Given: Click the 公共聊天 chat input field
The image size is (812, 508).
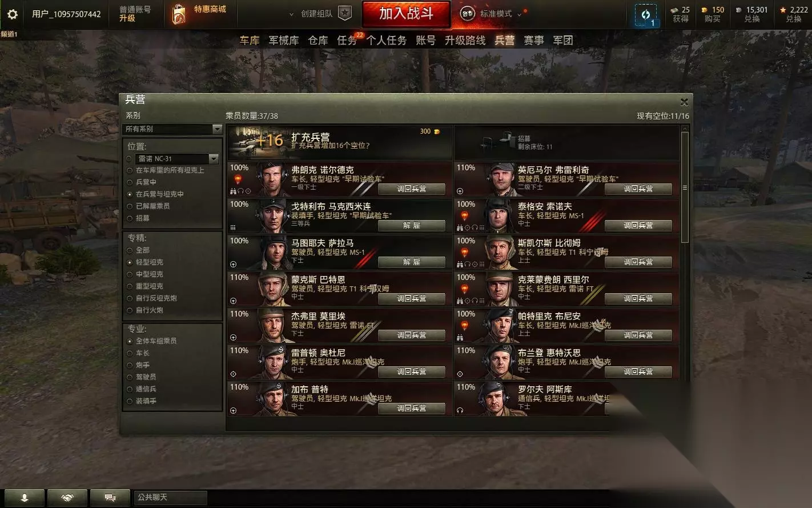Looking at the screenshot, I should (x=170, y=498).
